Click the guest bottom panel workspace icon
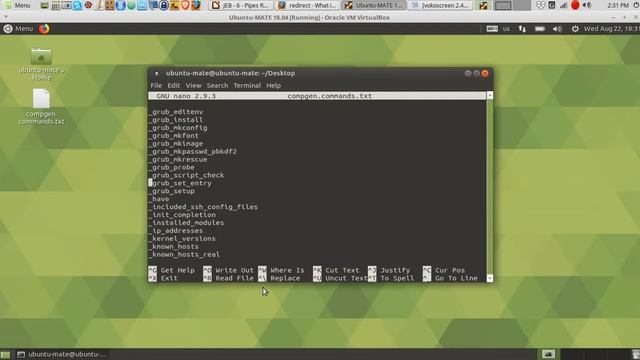The height and width of the screenshot is (360, 640). [x=548, y=354]
